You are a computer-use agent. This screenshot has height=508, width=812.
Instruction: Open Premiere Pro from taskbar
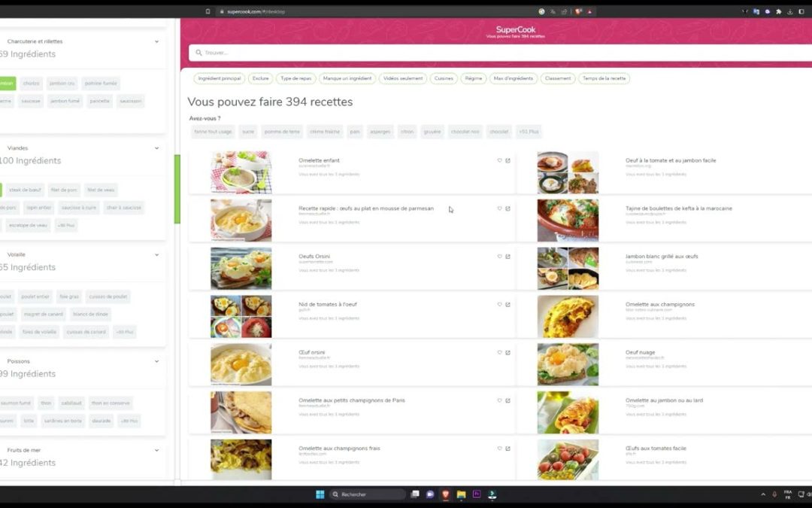click(x=477, y=494)
